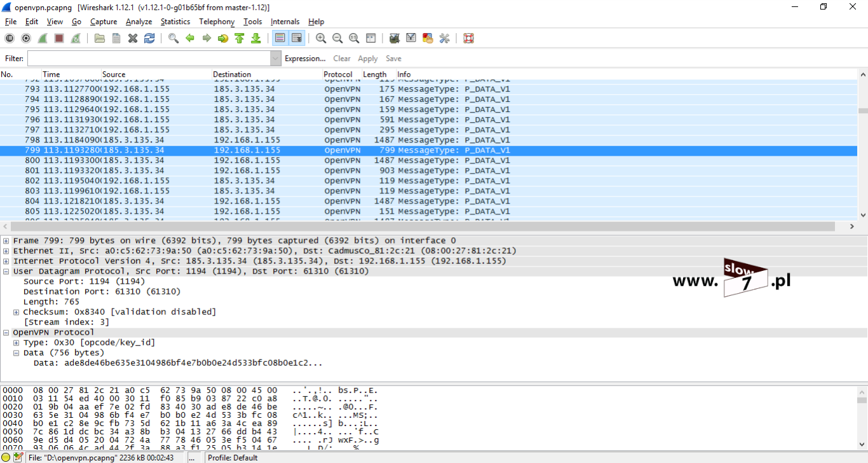Click the display filter input field
868x463 pixels.
pos(149,59)
